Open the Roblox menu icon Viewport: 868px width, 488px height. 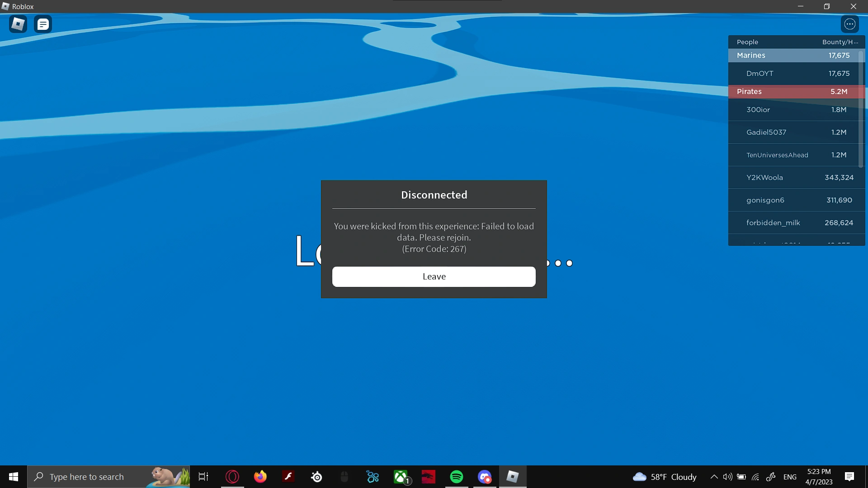coord(18,24)
